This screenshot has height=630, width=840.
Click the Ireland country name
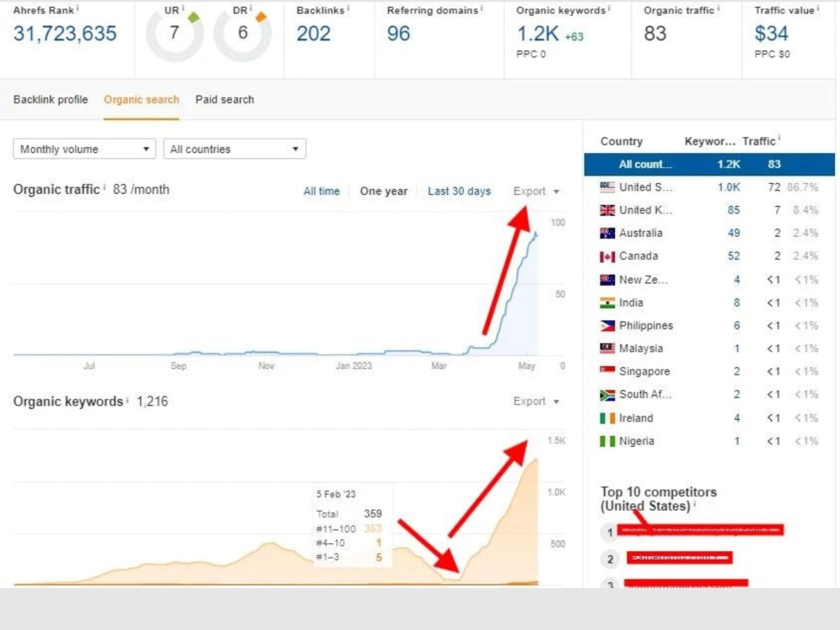636,417
